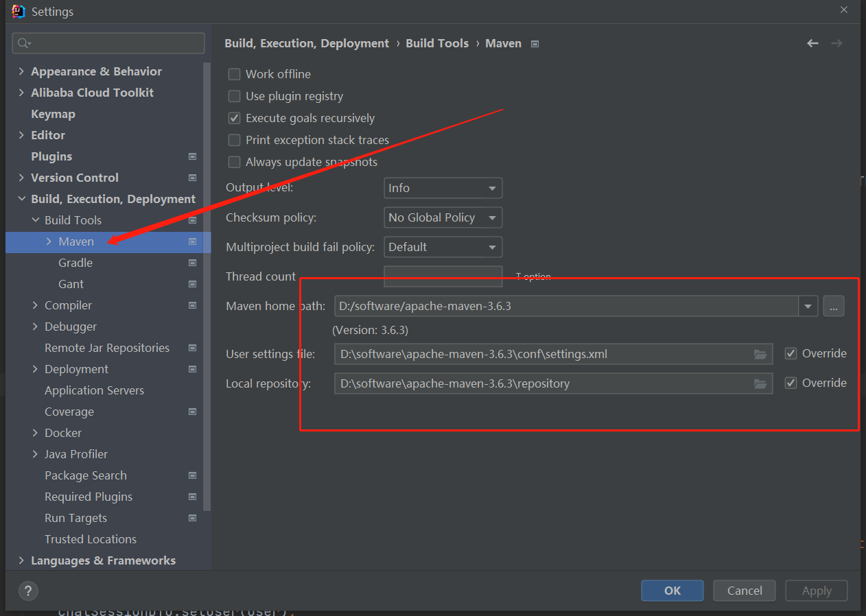
Task: Select Gradle in the settings tree
Action: [75, 263]
